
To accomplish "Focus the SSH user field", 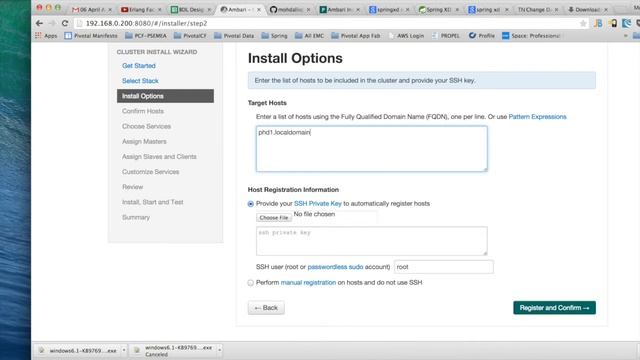I will [x=444, y=267].
